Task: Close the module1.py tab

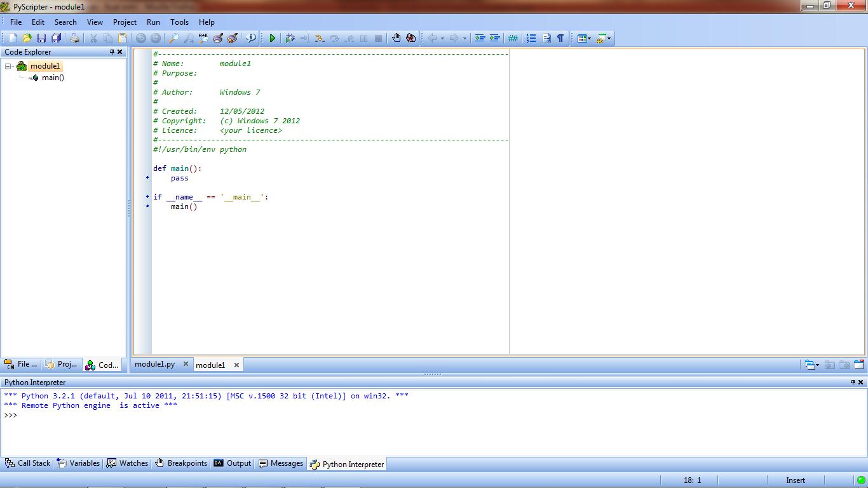Action: [x=186, y=365]
